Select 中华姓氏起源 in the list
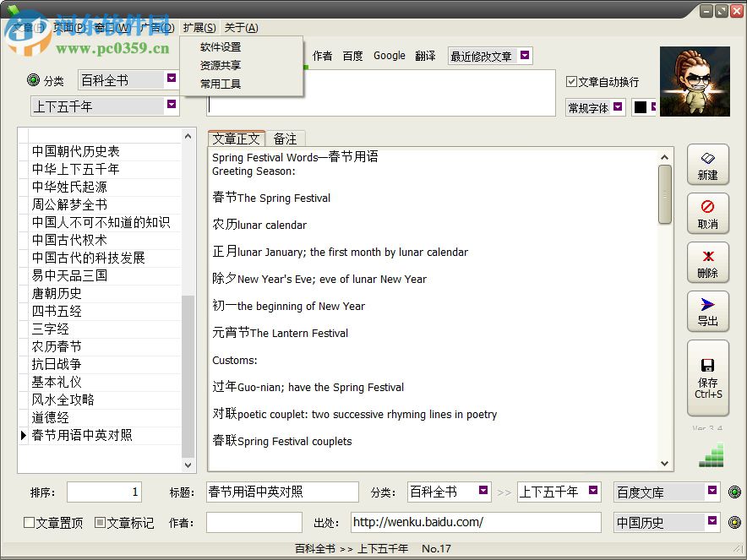 pos(105,187)
